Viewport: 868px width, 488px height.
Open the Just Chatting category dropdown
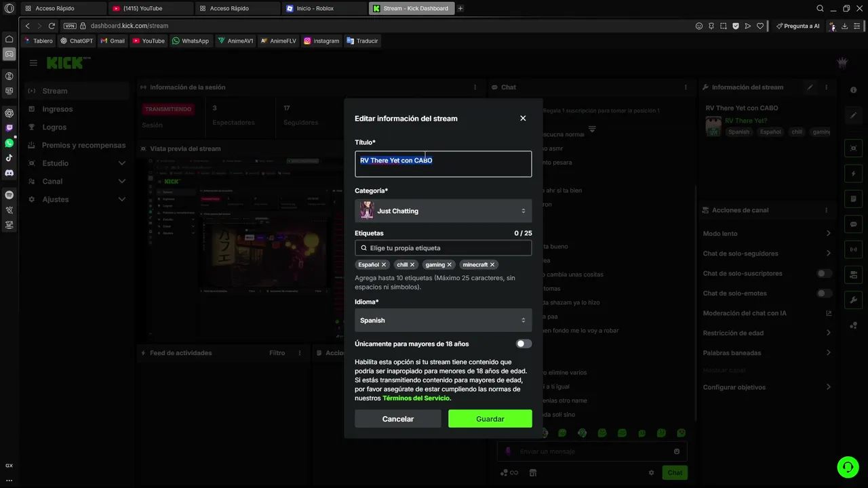point(443,211)
